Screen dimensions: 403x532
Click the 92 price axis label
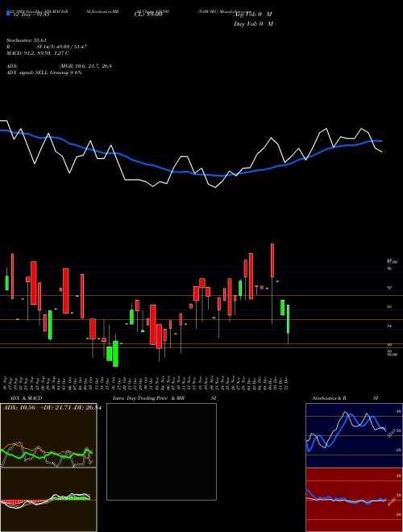[x=389, y=288]
